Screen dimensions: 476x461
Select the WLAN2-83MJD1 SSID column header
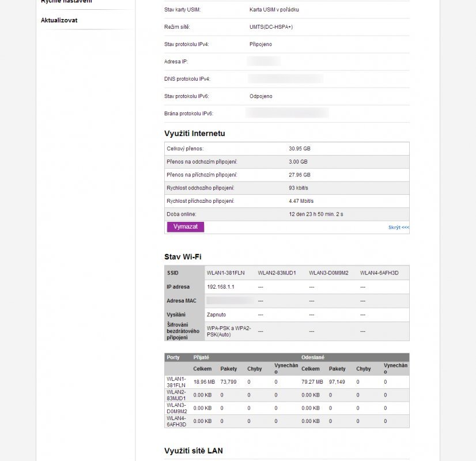point(277,273)
